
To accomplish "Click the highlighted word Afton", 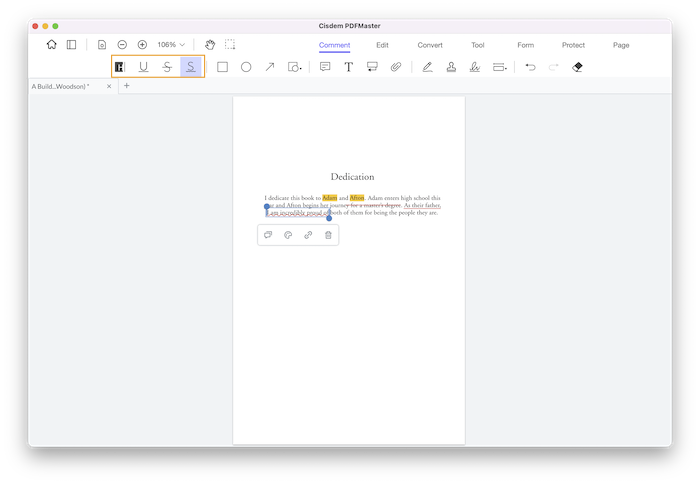I will [x=357, y=198].
